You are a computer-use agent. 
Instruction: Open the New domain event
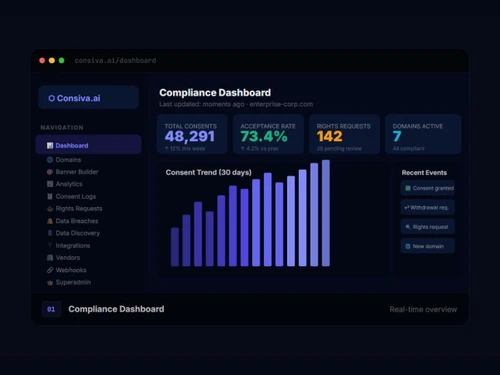click(428, 246)
